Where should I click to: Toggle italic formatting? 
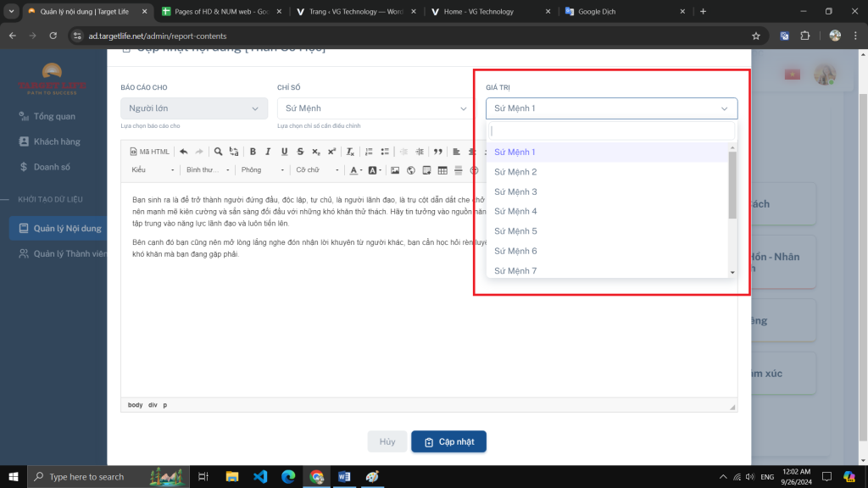pyautogui.click(x=269, y=152)
